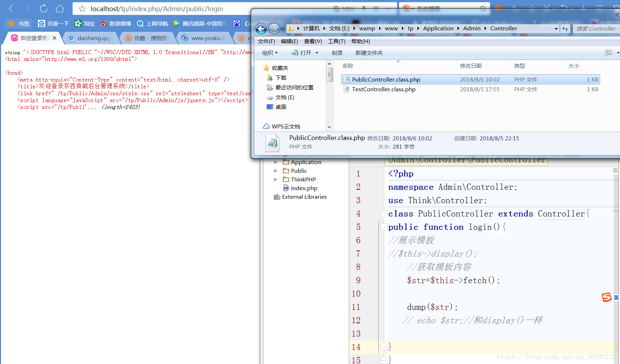
Task: Open the 文件(F) menu
Action: 266,41
